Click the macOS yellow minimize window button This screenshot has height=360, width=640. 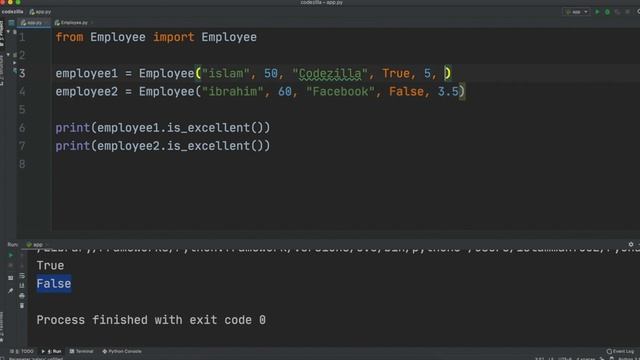pyautogui.click(x=10, y=2)
